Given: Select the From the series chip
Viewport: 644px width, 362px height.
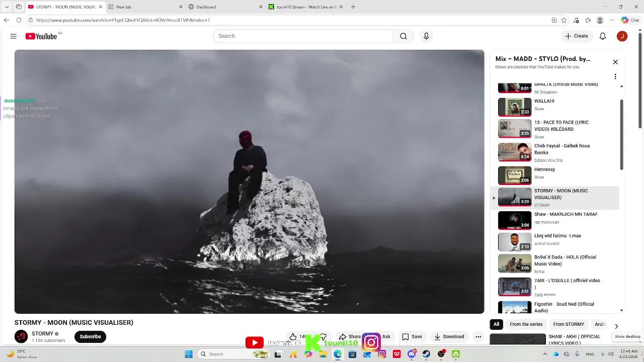Looking at the screenshot, I should click(526, 324).
